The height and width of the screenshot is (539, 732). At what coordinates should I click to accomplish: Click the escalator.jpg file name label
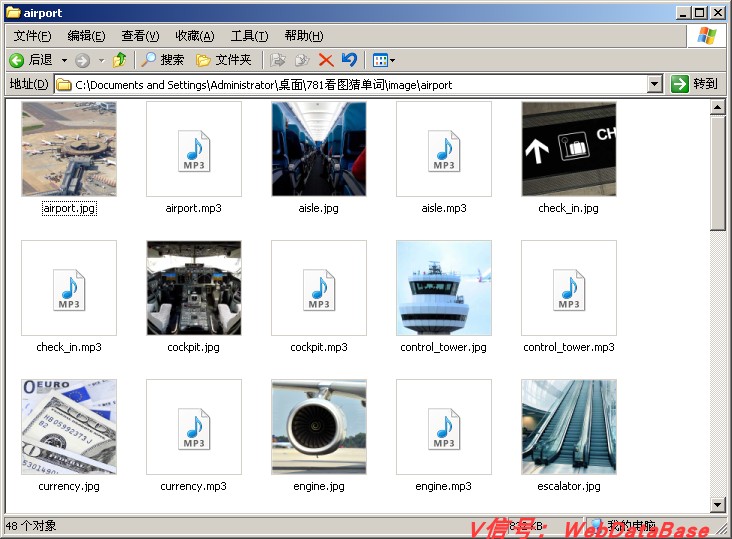pyautogui.click(x=569, y=486)
